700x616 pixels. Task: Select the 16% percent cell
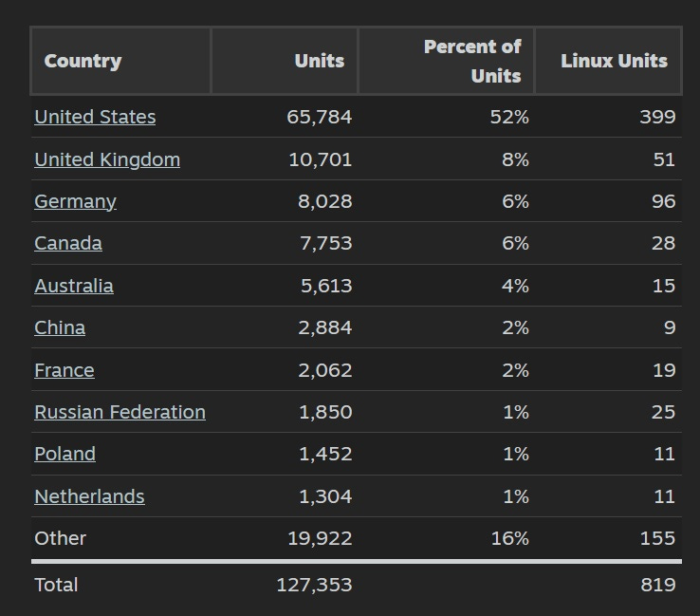click(509, 538)
